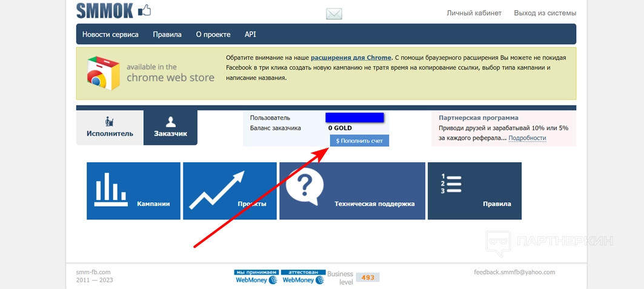The height and width of the screenshot is (289, 644).
Task: Click the Пользователь label
Action: point(270,118)
